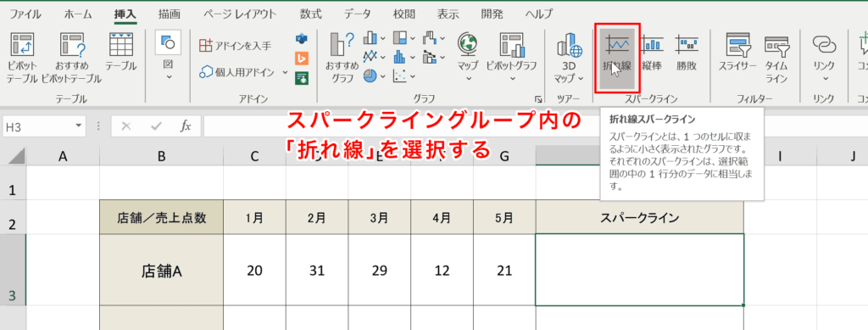Open the グラフ group dialog launcher
The width and height of the screenshot is (868, 330).
pos(538,99)
